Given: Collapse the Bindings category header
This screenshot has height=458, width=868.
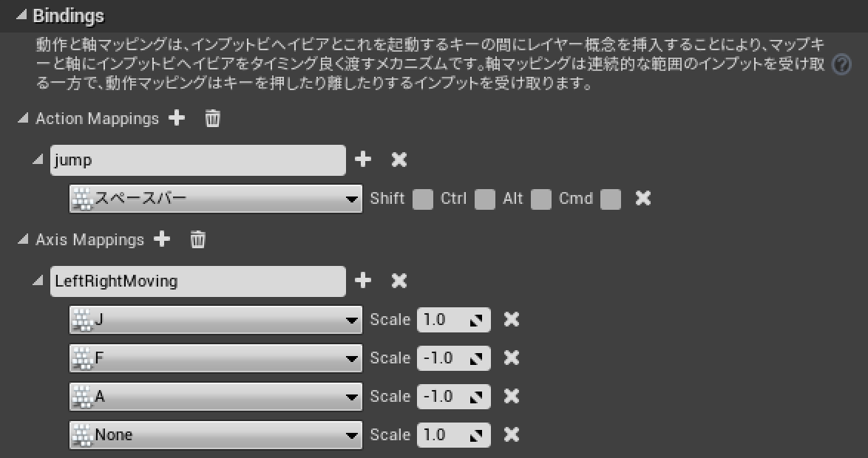Looking at the screenshot, I should click(21, 16).
